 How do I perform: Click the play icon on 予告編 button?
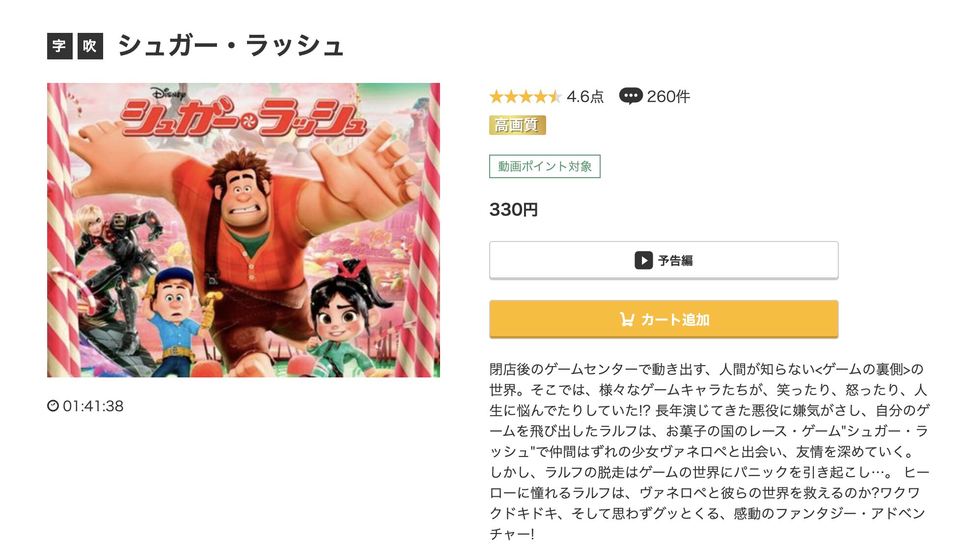click(x=643, y=260)
